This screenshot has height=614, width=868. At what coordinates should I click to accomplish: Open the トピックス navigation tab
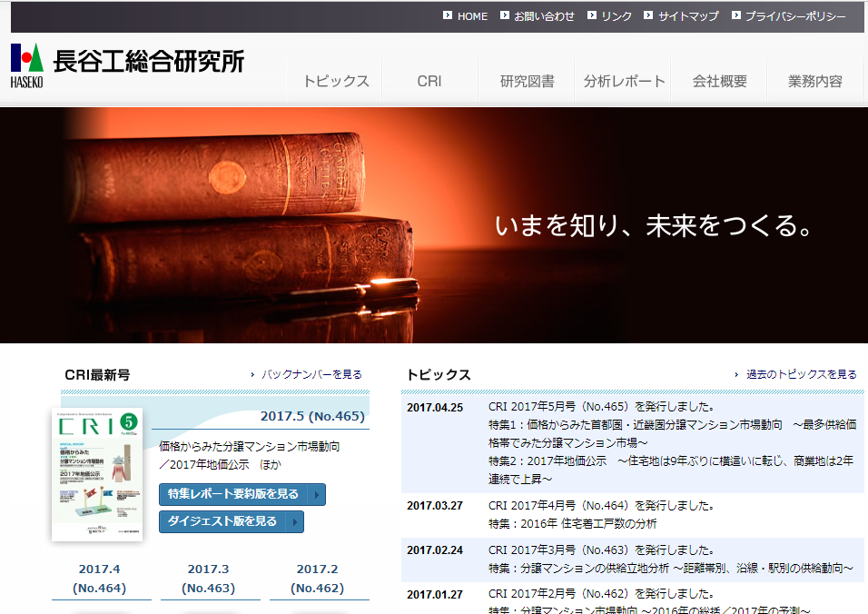(x=336, y=81)
